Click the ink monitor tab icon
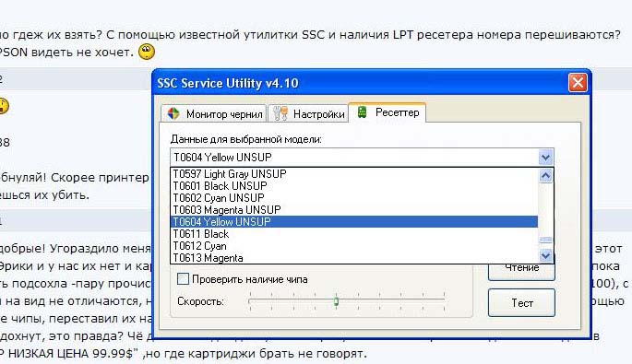 pos(173,113)
